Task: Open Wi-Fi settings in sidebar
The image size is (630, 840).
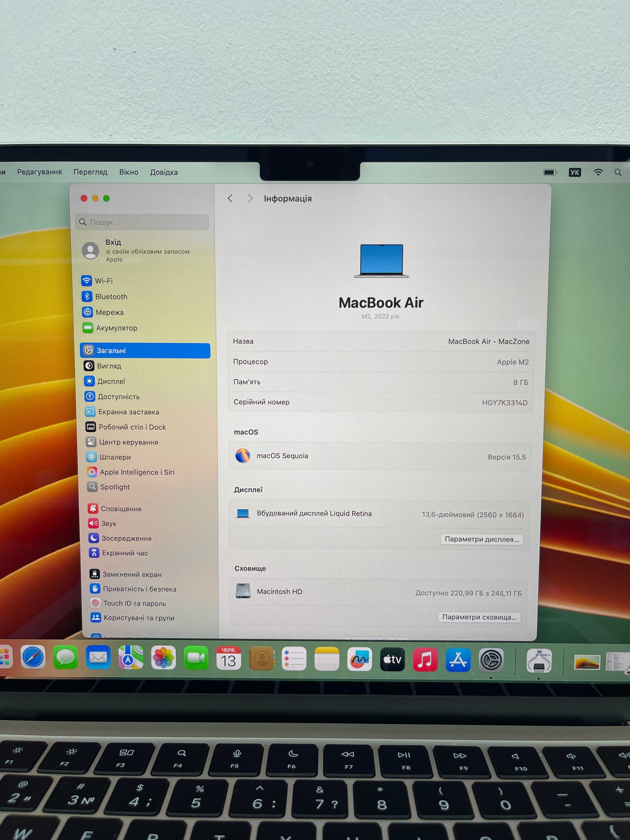Action: (x=97, y=281)
